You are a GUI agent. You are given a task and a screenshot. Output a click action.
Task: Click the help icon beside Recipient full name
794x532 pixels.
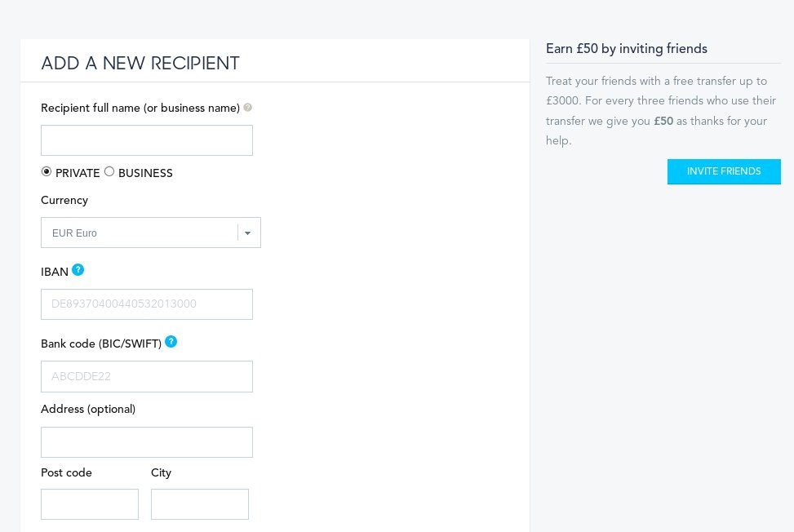point(248,108)
